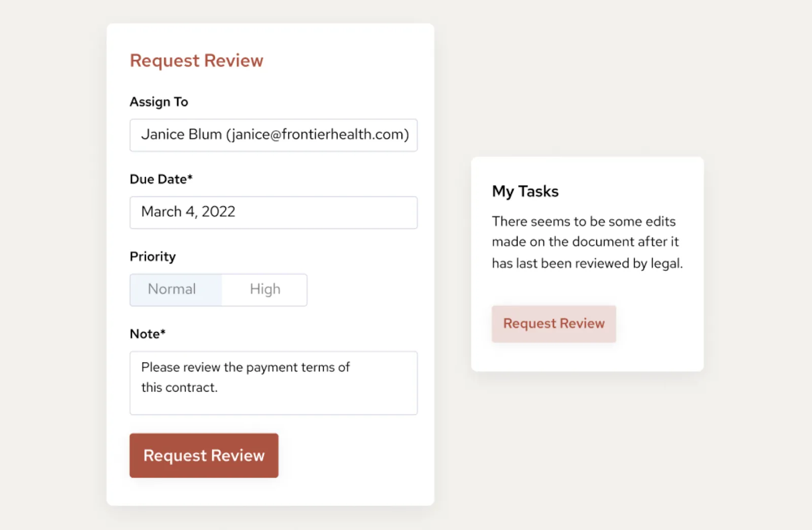Click Request Review in the My Tasks card
The height and width of the screenshot is (530, 812).
(553, 324)
